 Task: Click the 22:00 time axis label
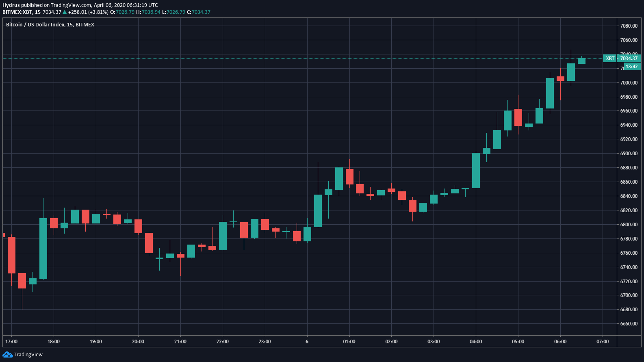click(x=222, y=342)
